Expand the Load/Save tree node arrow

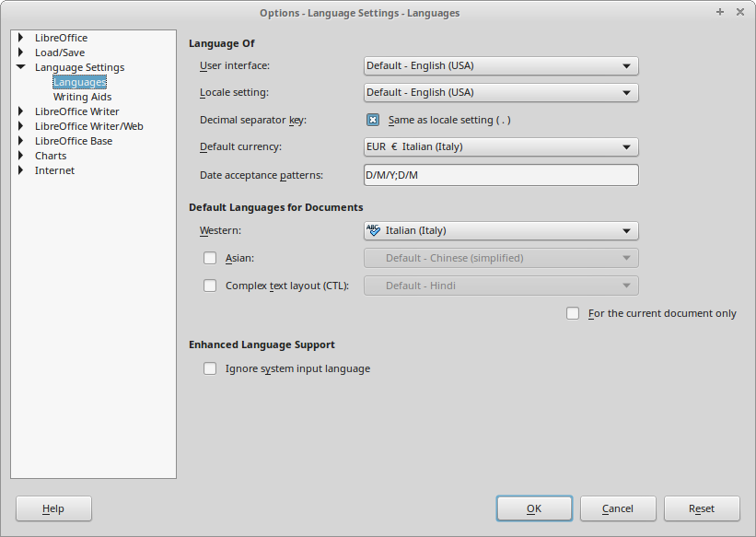[20, 53]
